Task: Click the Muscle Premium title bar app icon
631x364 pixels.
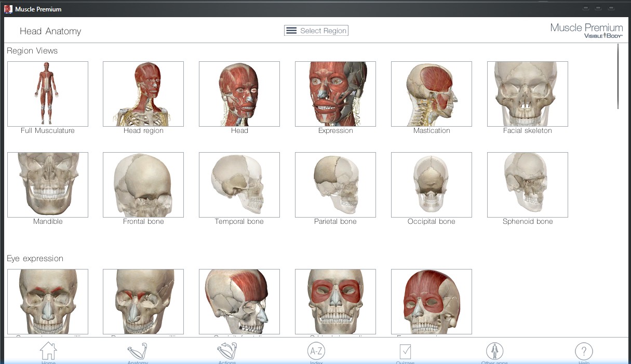Action: point(8,9)
